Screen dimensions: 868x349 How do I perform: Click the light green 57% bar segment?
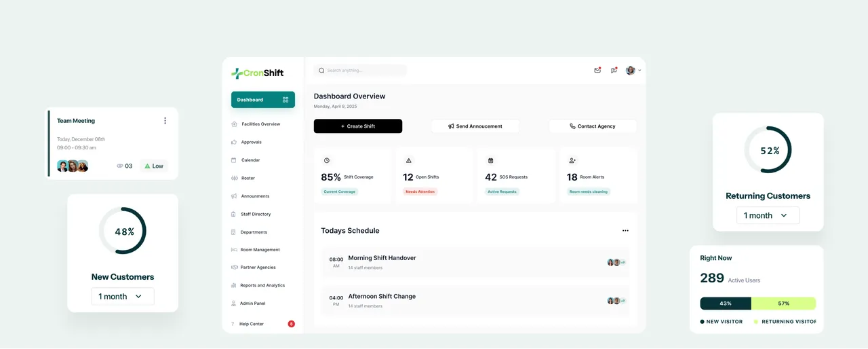(x=783, y=304)
